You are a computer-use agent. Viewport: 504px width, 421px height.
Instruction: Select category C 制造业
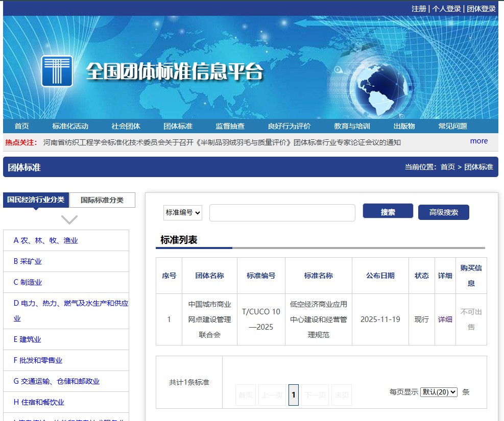[x=28, y=282]
